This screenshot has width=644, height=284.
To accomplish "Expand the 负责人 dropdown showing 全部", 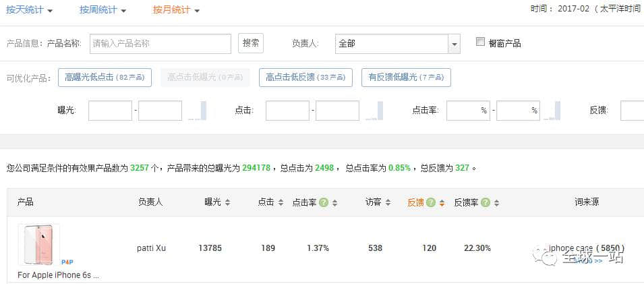I will click(x=455, y=44).
